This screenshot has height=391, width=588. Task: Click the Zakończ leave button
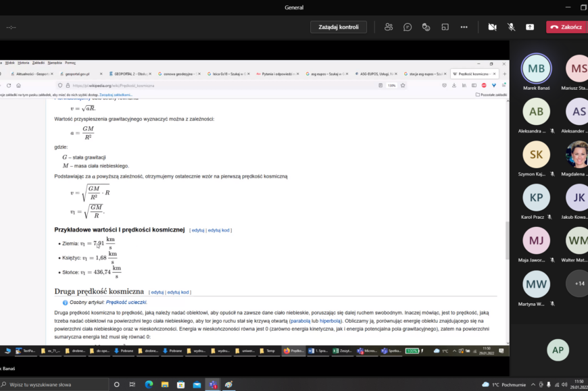(x=566, y=27)
